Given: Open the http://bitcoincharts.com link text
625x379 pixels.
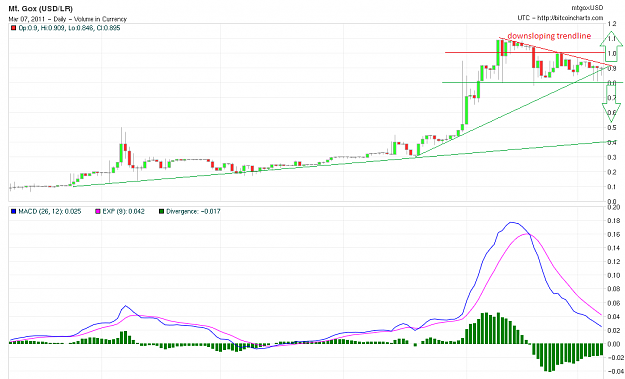Looking at the screenshot, I should [571, 18].
